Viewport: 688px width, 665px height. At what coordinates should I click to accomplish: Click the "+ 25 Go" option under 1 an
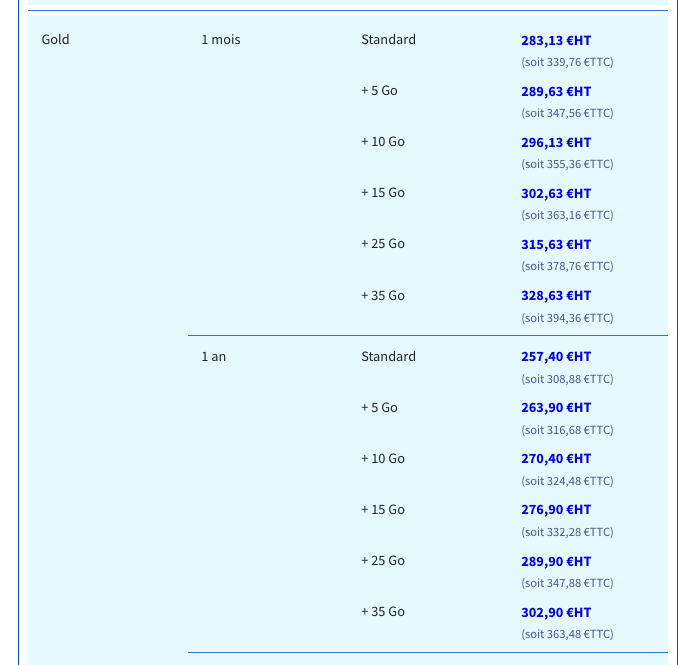tap(382, 561)
